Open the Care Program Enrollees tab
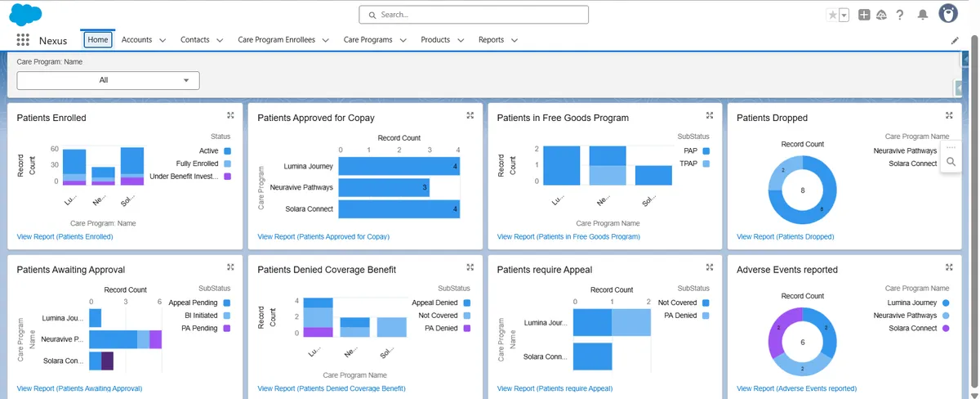 [x=276, y=39]
